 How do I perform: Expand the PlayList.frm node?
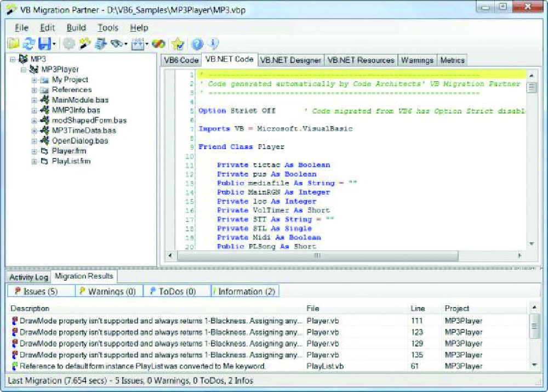(34, 162)
